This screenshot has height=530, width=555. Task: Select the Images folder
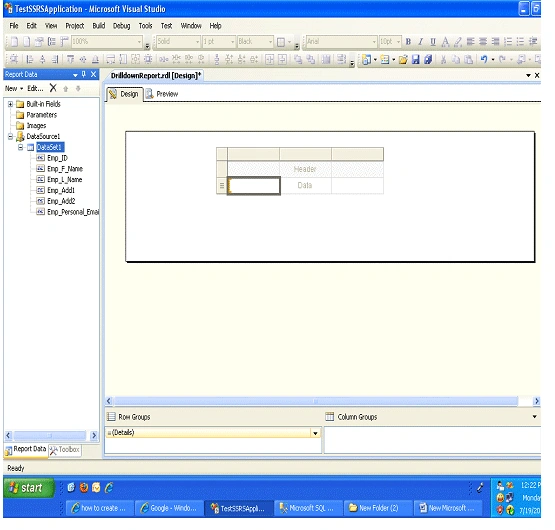[x=36, y=126]
